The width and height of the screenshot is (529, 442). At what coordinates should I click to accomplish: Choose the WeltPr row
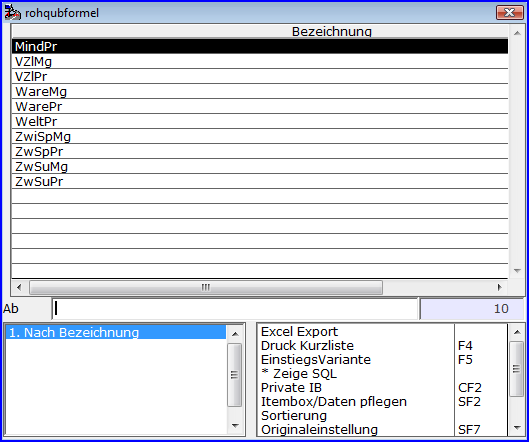coord(260,121)
